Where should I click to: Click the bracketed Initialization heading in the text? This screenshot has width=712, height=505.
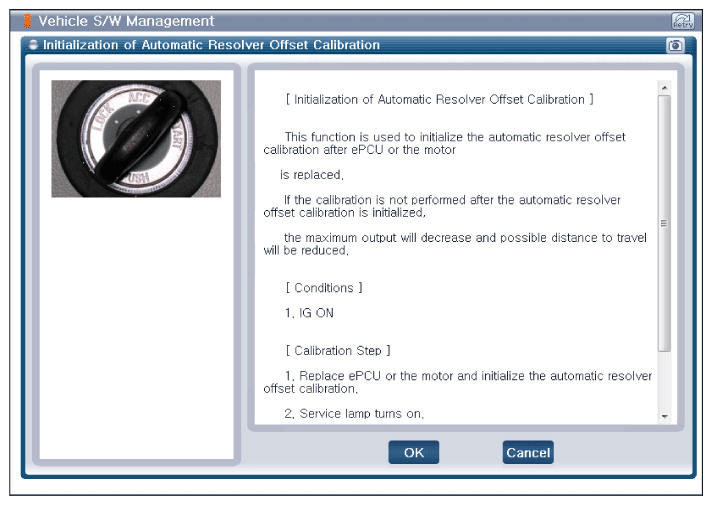(440, 99)
